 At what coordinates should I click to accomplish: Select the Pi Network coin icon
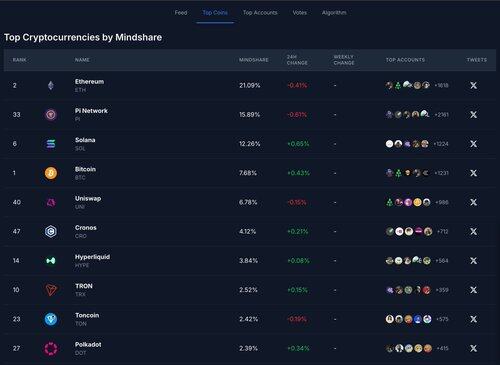pos(51,115)
